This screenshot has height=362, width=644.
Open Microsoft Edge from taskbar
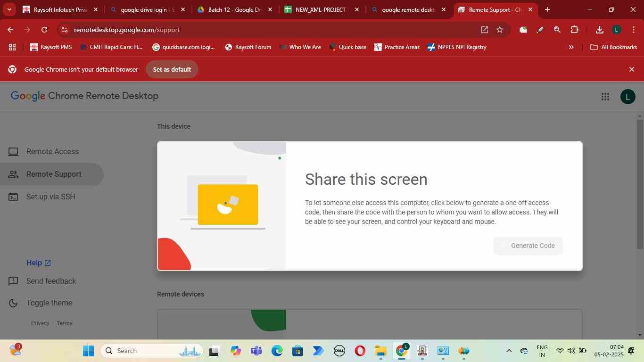click(x=277, y=351)
